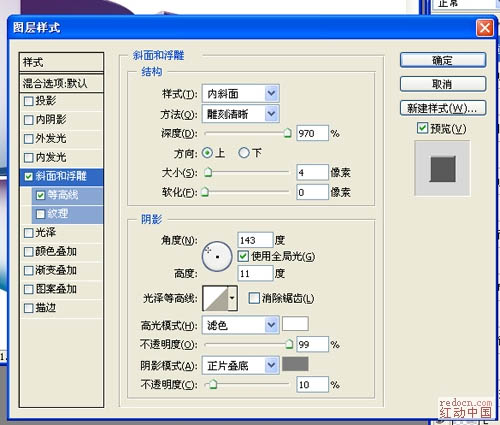The image size is (500, 425).
Task: Uncheck the 预览 preview checkbox
Action: click(x=422, y=128)
